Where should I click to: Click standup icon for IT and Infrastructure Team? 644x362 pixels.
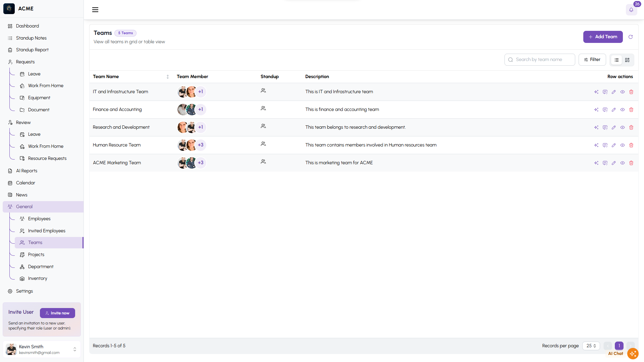tap(263, 91)
